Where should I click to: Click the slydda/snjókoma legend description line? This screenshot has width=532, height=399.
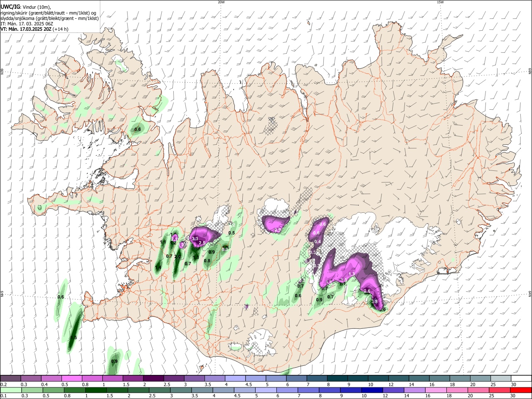point(49,18)
